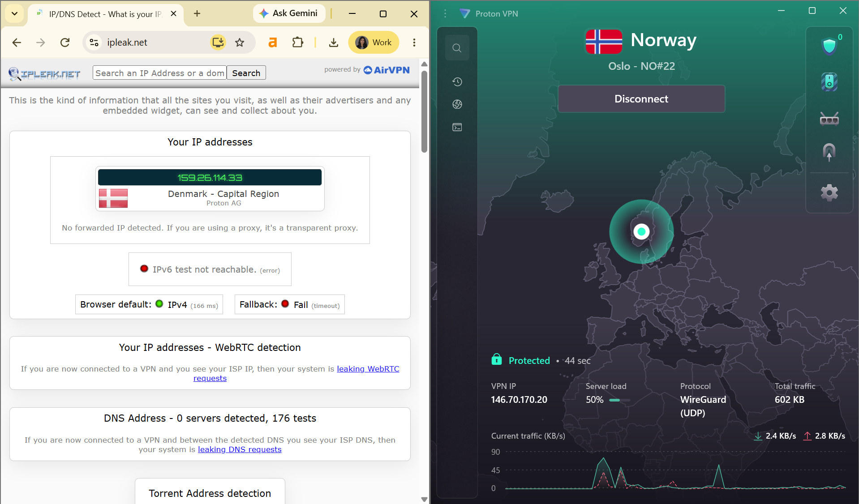
Task: Open the Proton VPN search icon
Action: click(x=457, y=48)
